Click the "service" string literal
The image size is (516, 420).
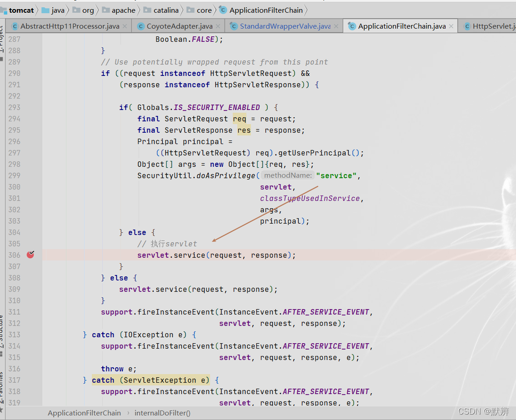click(x=336, y=175)
